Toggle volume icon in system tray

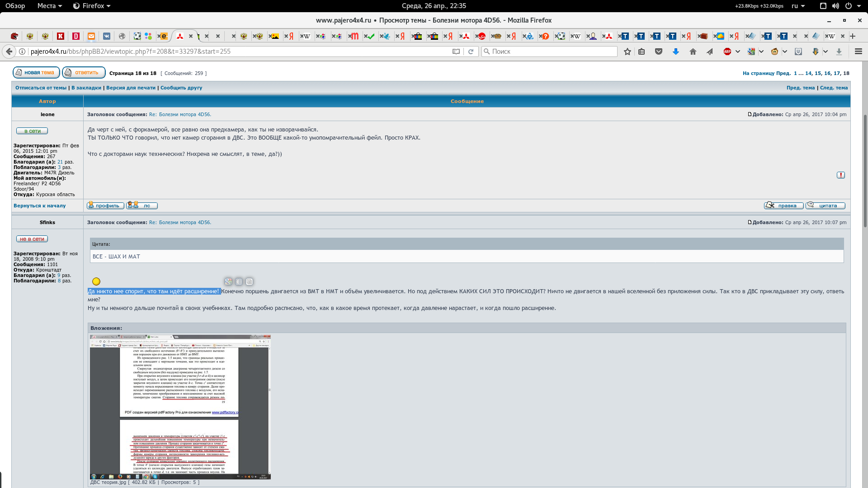(835, 6)
